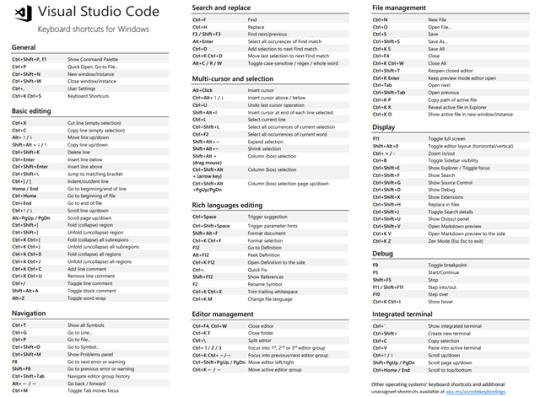The width and height of the screenshot is (540, 397).
Task: Click the "Integrated terminal" heading
Action: tap(402, 314)
